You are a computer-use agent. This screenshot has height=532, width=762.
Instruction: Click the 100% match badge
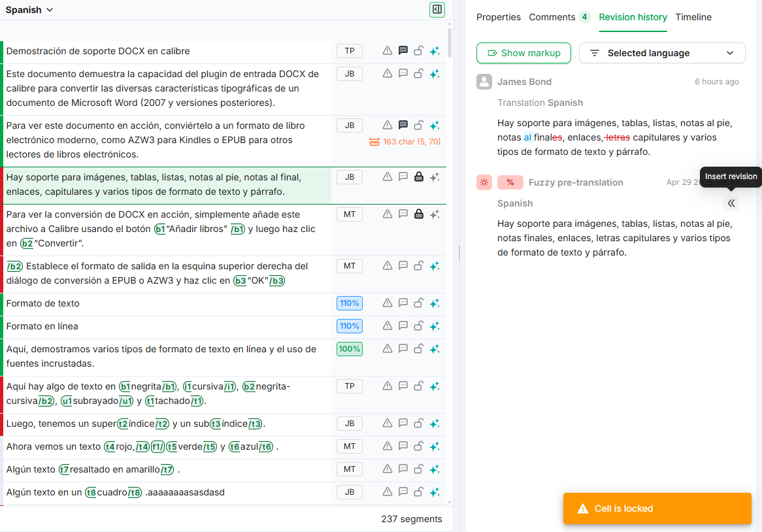[x=350, y=349]
